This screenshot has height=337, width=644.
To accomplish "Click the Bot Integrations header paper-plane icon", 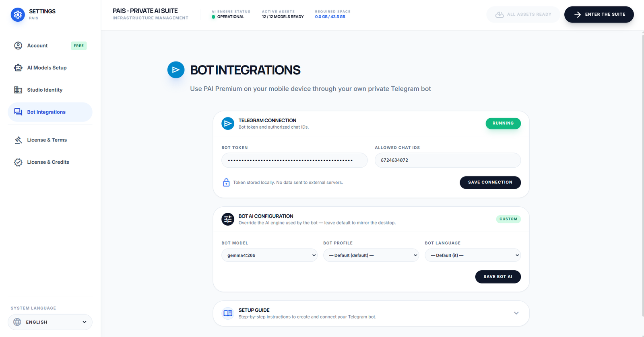I will click(x=176, y=70).
